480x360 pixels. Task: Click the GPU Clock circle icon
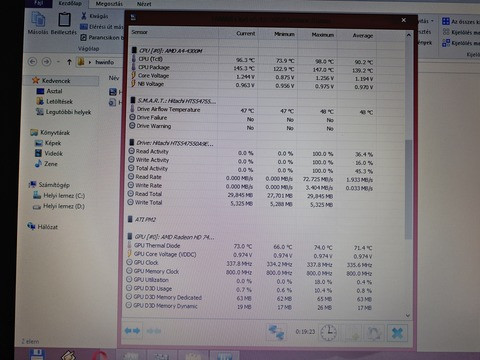[x=130, y=262]
